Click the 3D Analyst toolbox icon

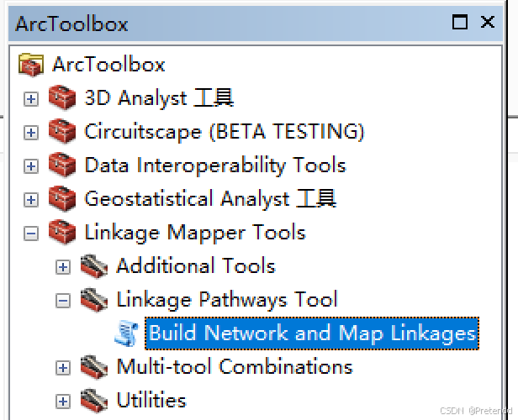click(62, 97)
